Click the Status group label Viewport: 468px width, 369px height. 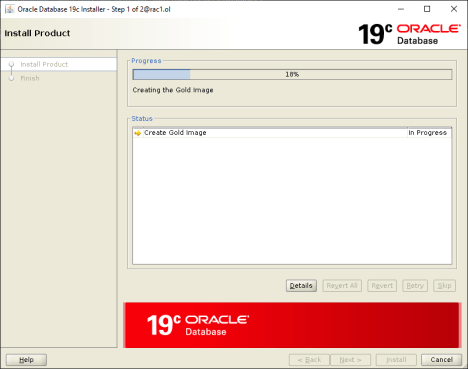(142, 119)
